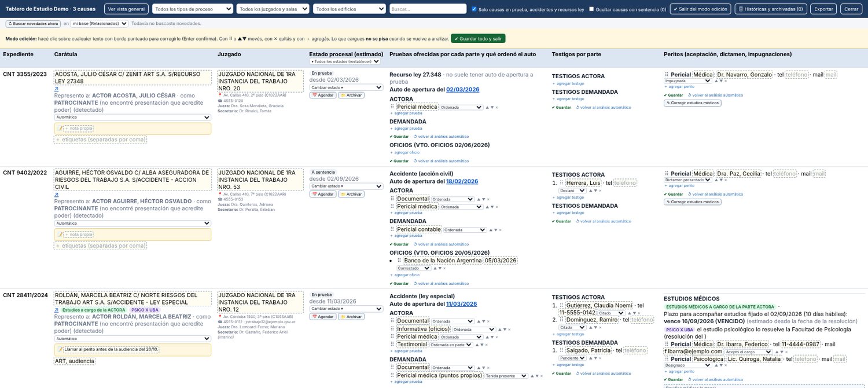This screenshot has height=388, width=868.
Task: Open 'Cambiar estado' dropdown for CNT 9402/2022
Action: 346,186
